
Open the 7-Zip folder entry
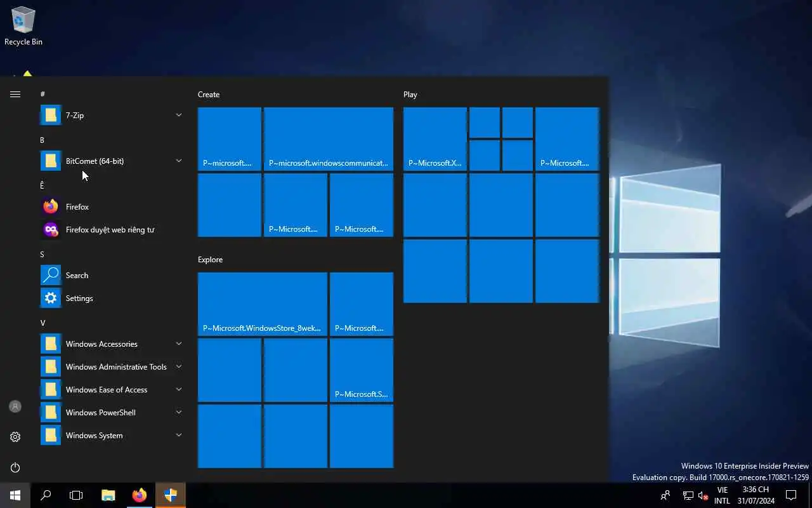pos(112,116)
